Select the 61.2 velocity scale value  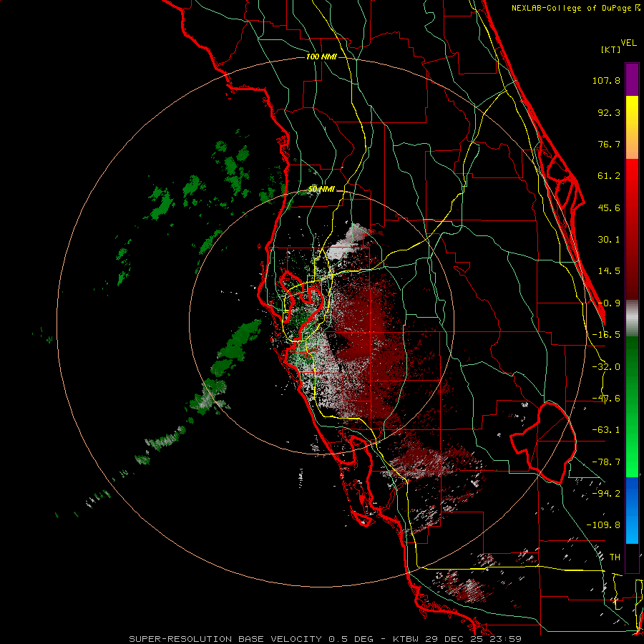(x=609, y=176)
